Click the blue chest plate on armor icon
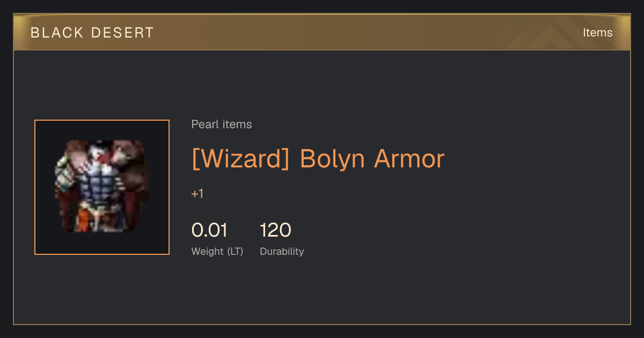Viewport: 644px width, 338px height. tap(100, 188)
